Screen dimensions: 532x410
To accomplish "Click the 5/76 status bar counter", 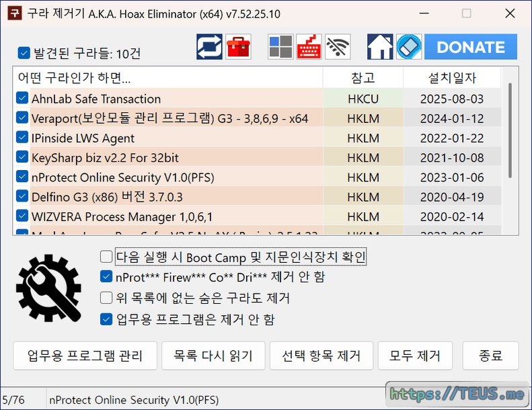I will [x=13, y=400].
